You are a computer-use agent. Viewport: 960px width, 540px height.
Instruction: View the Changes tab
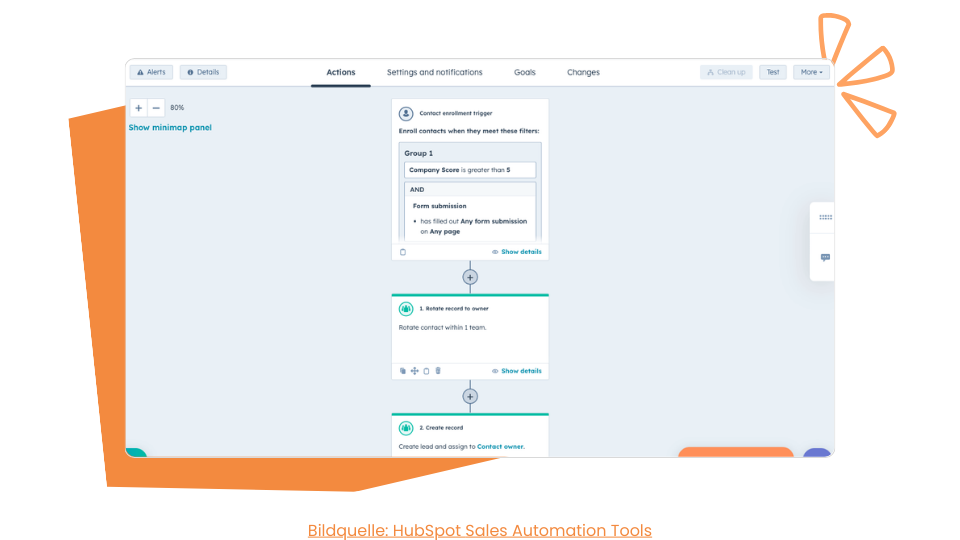point(583,72)
